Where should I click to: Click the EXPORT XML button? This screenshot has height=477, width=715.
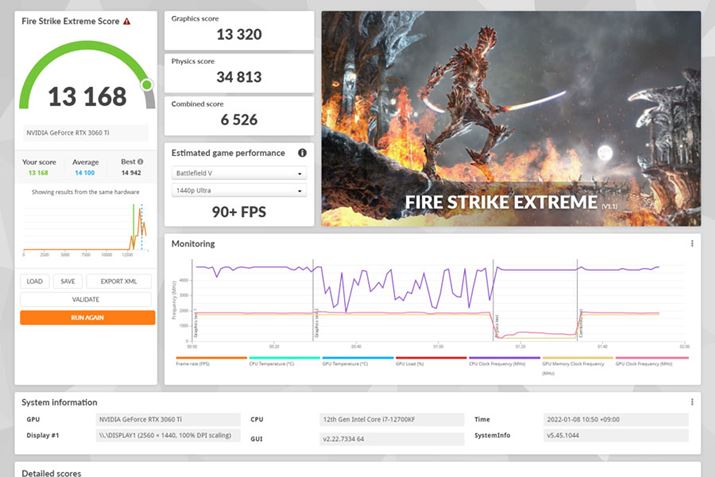pos(119,281)
